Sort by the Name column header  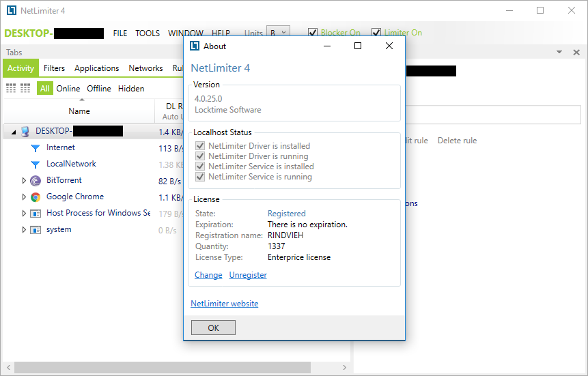(79, 111)
